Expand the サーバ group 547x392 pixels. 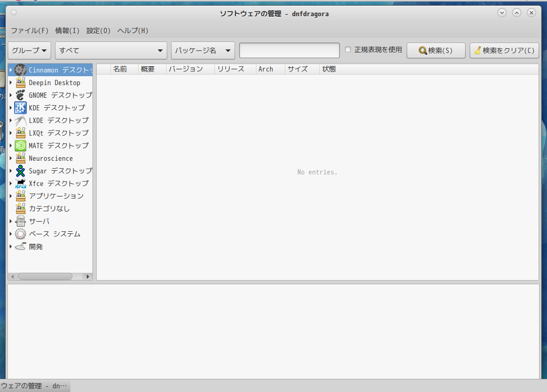(11, 221)
